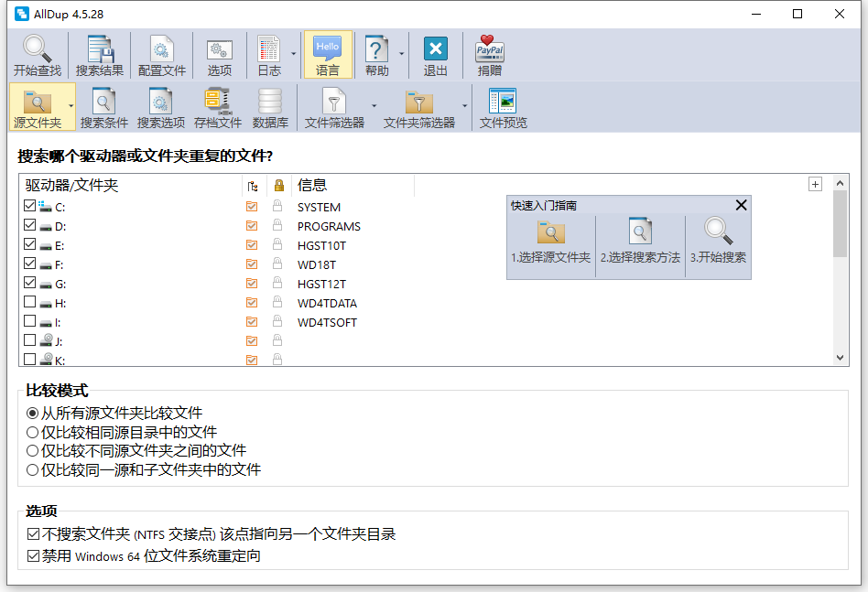868x592 pixels.
Task: Open 搜索结果 from the toolbar
Action: [x=100, y=55]
